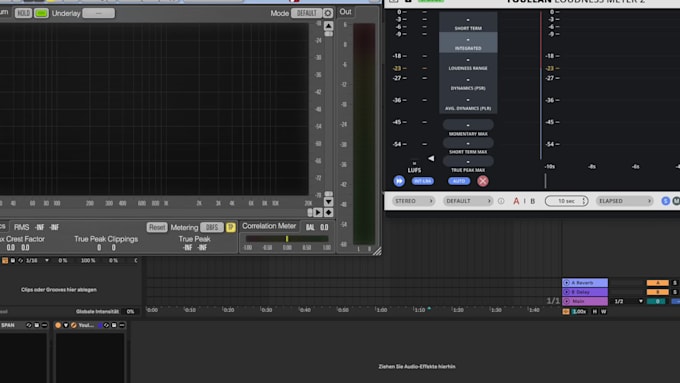Image resolution: width=680 pixels, height=383 pixels.
Task: Toggle the INT LRA button in Youlean
Action: coord(422,181)
